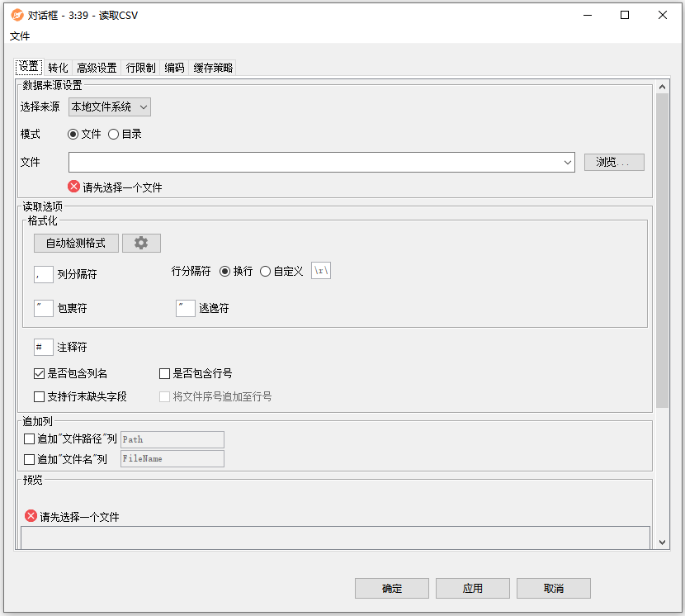The height and width of the screenshot is (616, 685).
Task: Switch to the 转化 tab
Action: tap(58, 68)
